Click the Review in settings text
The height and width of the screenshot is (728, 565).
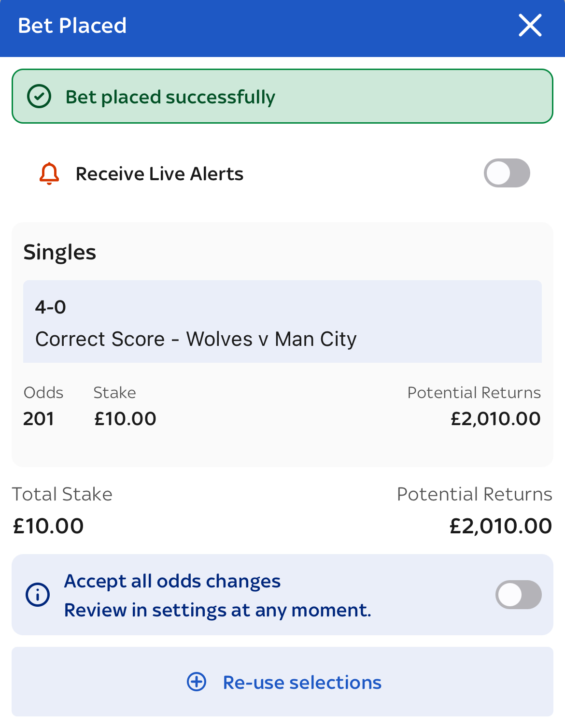[x=217, y=610]
